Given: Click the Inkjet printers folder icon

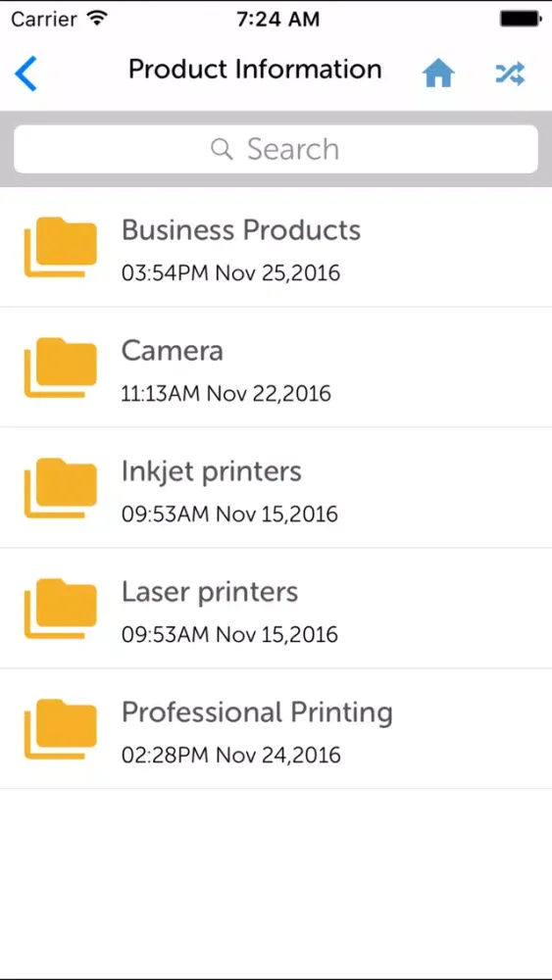Looking at the screenshot, I should (61, 487).
